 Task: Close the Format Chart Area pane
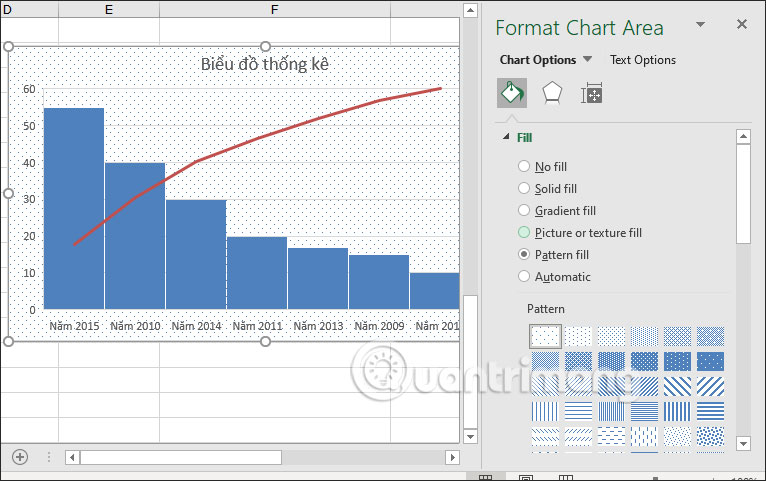point(741,25)
